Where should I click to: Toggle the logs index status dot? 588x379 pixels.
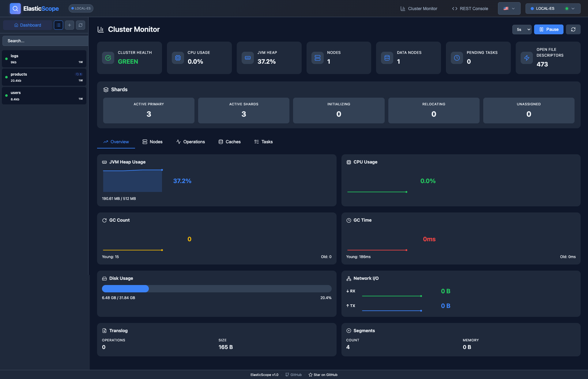pos(6,58)
